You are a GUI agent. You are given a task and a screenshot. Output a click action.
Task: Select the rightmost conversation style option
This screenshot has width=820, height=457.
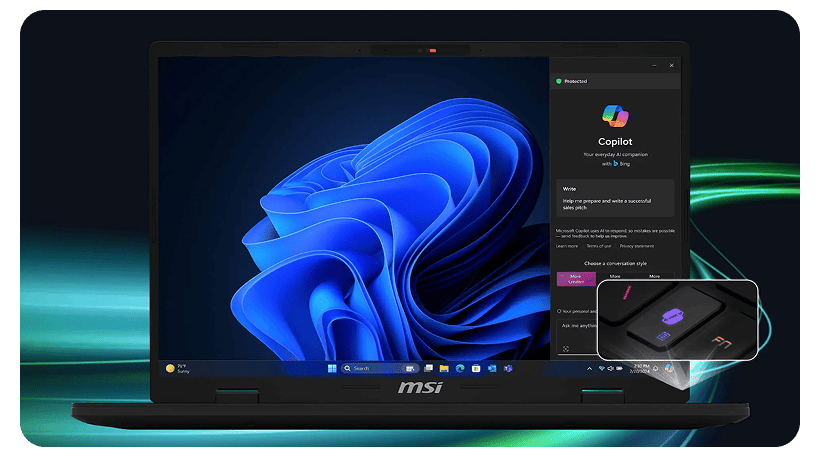pyautogui.click(x=654, y=277)
